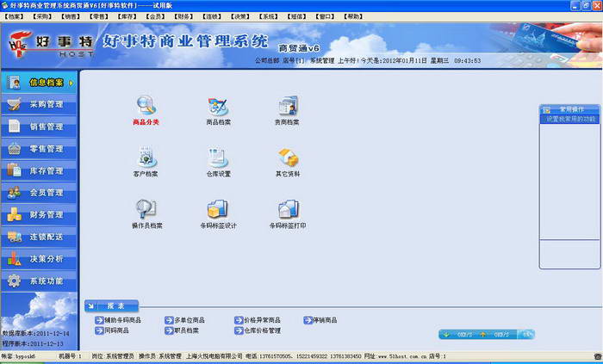603x364 pixels.
Task: Open the 【零售】 menu
Action: coord(98,16)
